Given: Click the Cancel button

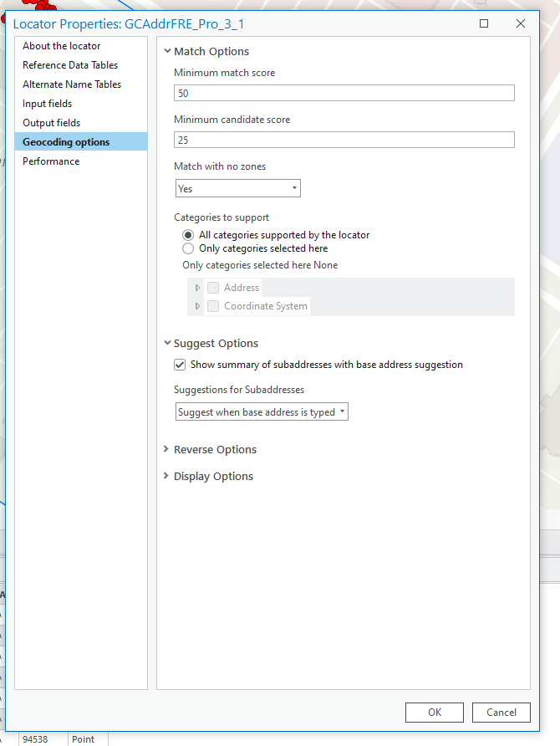Looking at the screenshot, I should [x=501, y=713].
